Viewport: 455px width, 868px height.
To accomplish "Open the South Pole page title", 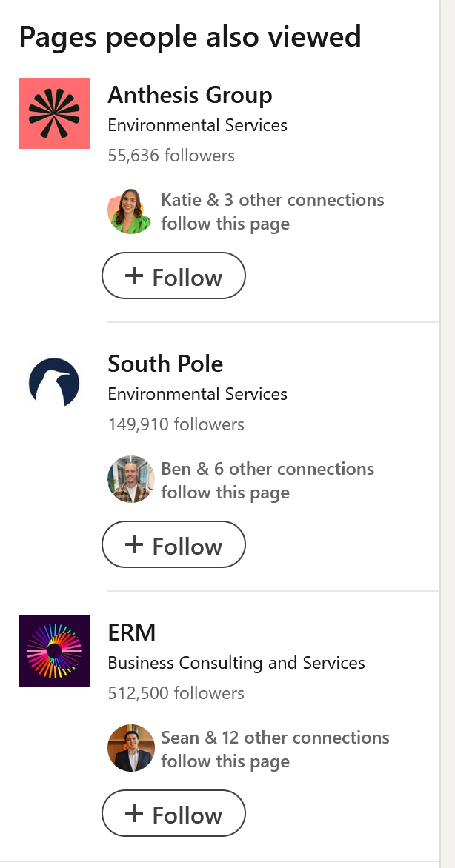I will click(x=165, y=364).
